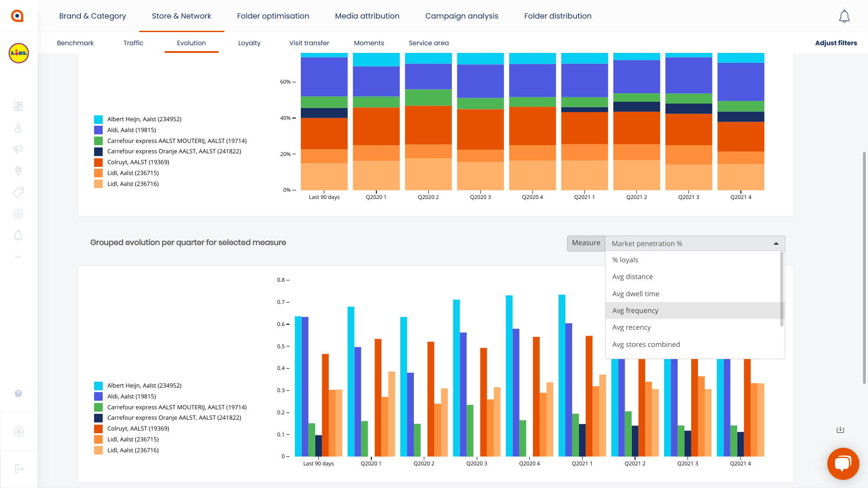Open the help question mark icon

pos(18,393)
